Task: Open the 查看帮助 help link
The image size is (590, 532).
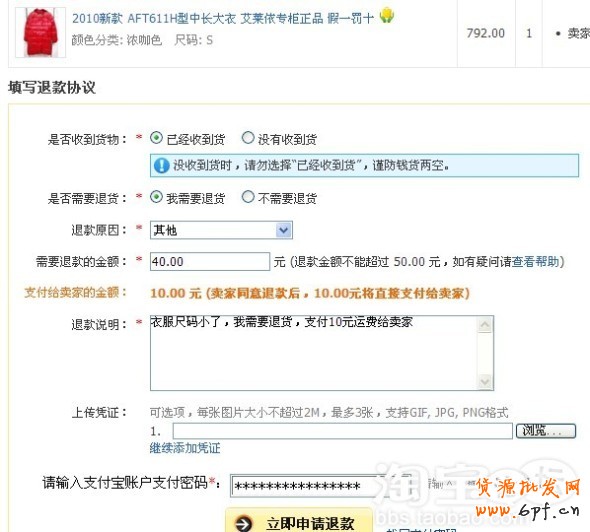Action: pyautogui.click(x=535, y=261)
